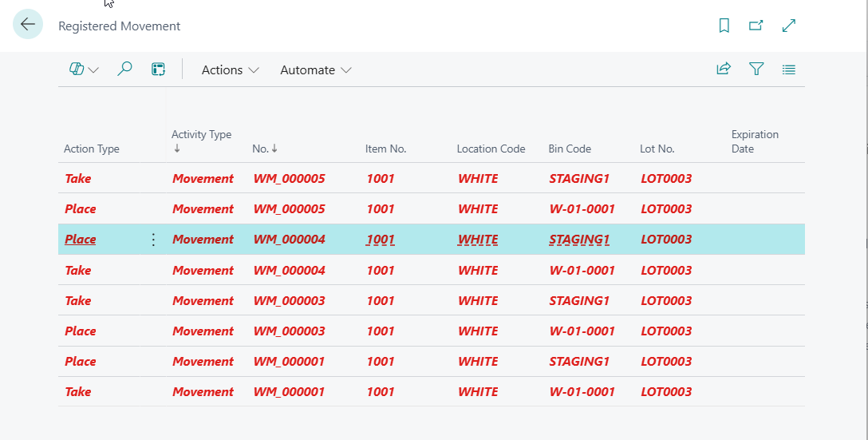Click the Expiration Date column header
The image size is (868, 440).
pos(755,141)
